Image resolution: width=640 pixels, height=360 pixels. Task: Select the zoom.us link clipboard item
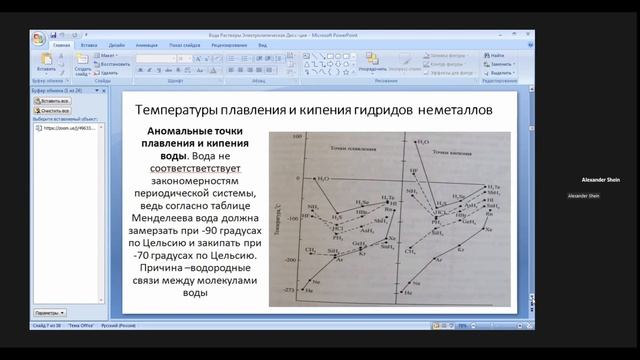[66, 128]
